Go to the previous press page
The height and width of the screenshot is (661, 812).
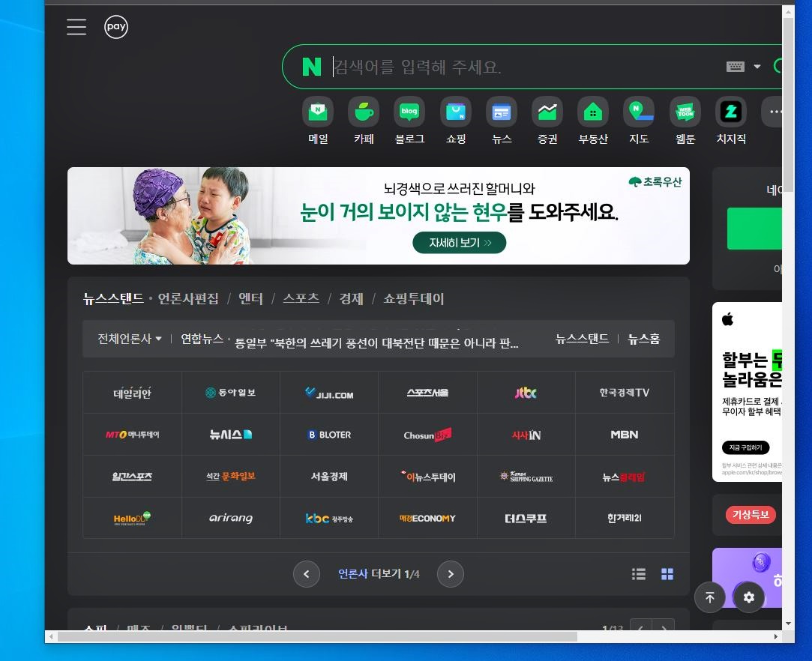pyautogui.click(x=307, y=574)
